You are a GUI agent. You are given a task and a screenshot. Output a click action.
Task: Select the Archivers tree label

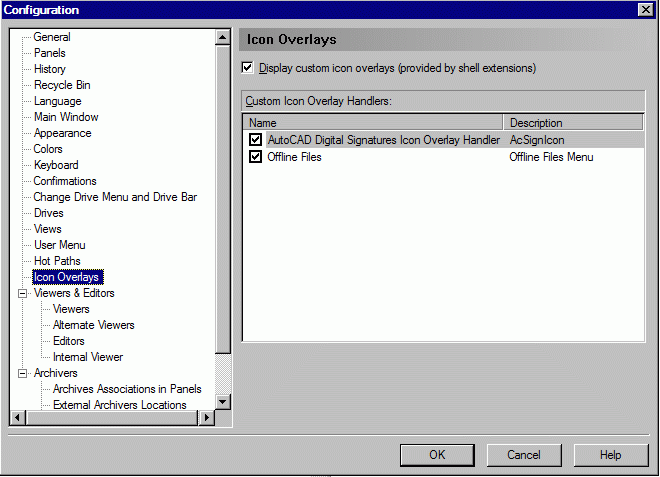[x=56, y=373]
